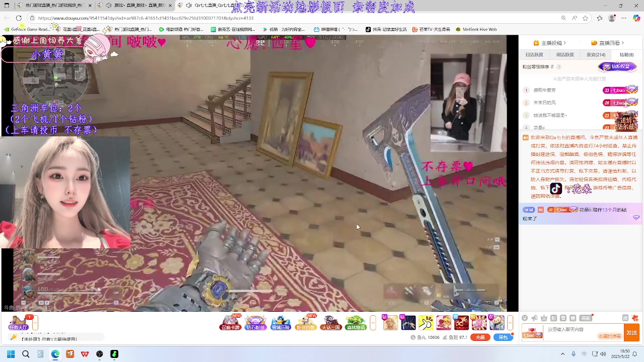Expand the gift bar arrow at right end
The image size is (644, 362).
[510, 322]
